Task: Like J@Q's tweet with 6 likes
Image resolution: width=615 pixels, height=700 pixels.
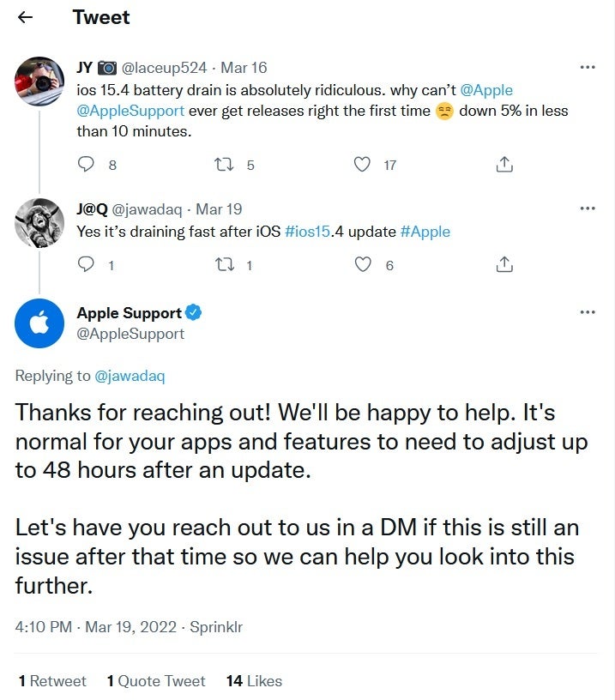Action: 362,265
